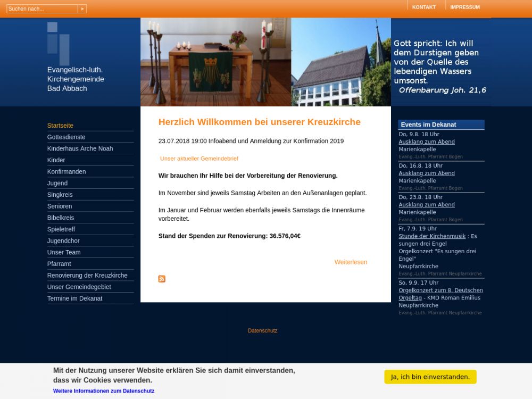Open the Impressum page

[x=464, y=7]
